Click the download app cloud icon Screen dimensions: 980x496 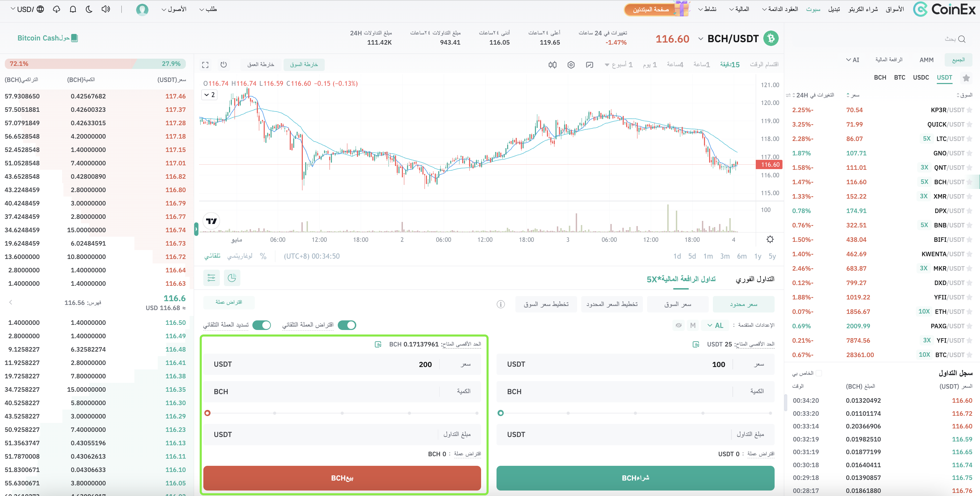click(56, 9)
